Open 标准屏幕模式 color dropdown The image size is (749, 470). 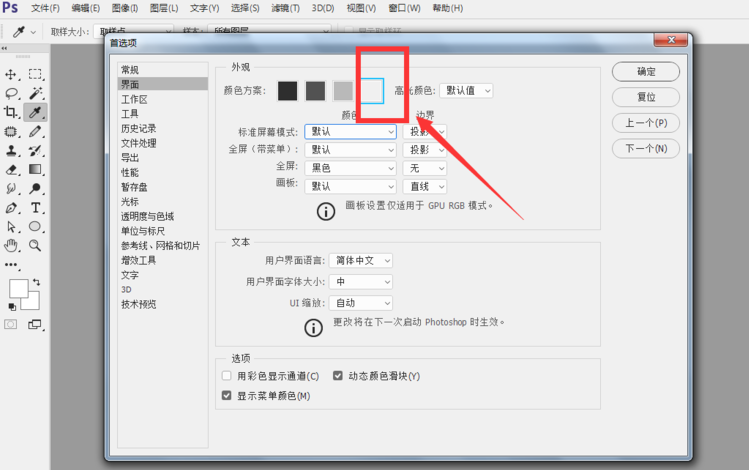[x=351, y=131]
